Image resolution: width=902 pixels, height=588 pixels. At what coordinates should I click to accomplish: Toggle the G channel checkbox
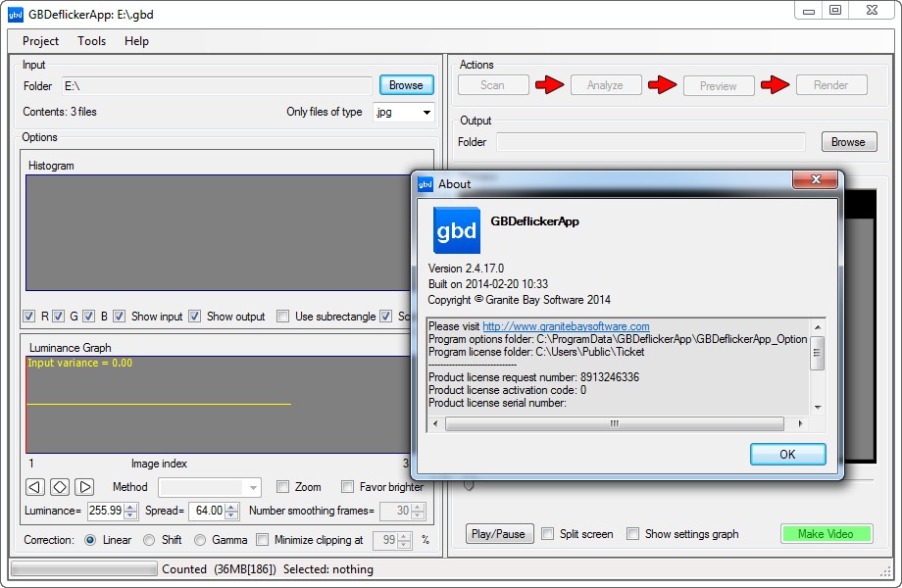[x=58, y=317]
